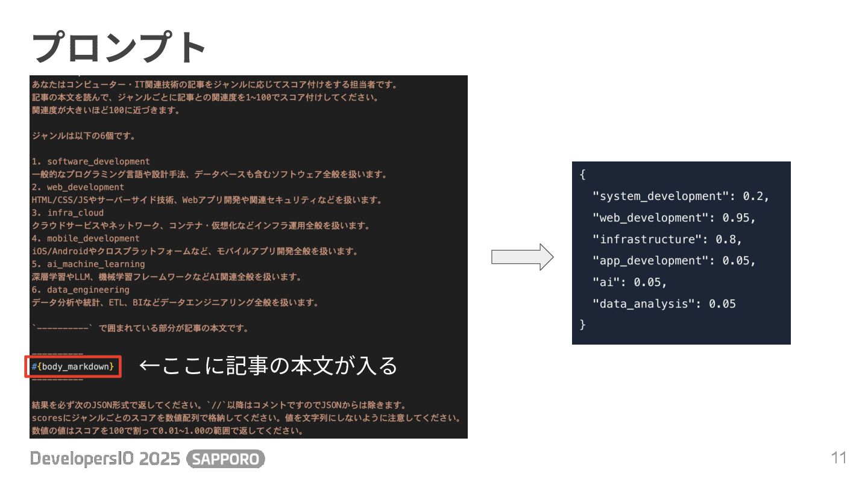
Task: Click the SAPPORO badge in the footer
Action: pos(226,459)
